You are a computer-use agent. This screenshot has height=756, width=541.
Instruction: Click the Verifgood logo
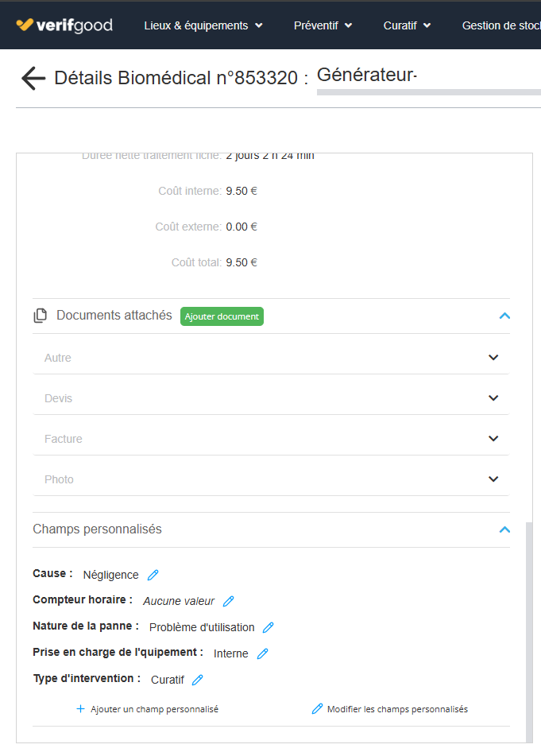click(x=64, y=25)
